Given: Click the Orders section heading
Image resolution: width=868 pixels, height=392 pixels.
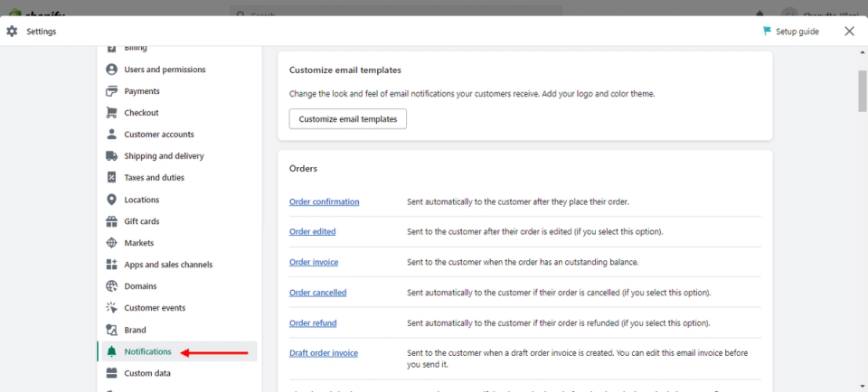Looking at the screenshot, I should point(304,169).
